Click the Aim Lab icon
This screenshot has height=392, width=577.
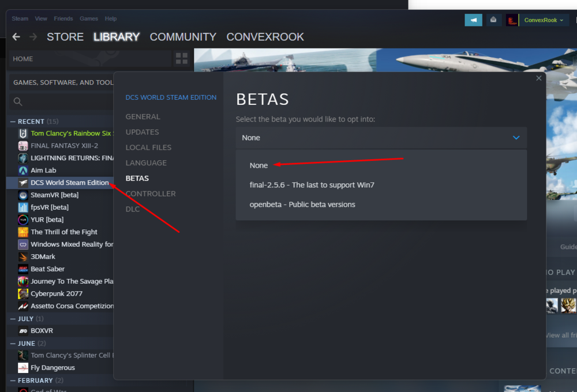coord(23,171)
